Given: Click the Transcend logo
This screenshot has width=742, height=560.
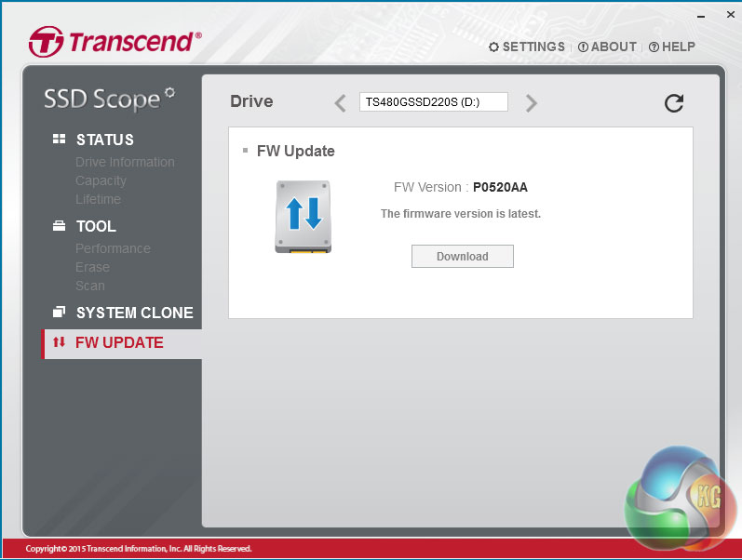Looking at the screenshot, I should [x=115, y=41].
